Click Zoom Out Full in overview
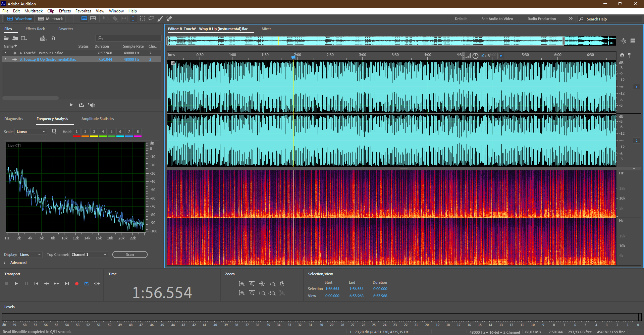The image size is (644, 335). point(623,41)
